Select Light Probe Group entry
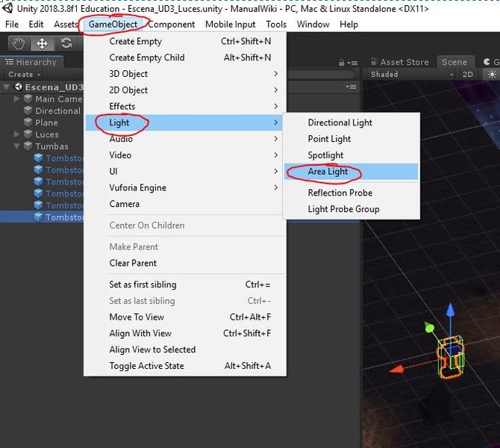The height and width of the screenshot is (448, 500). pyautogui.click(x=351, y=209)
